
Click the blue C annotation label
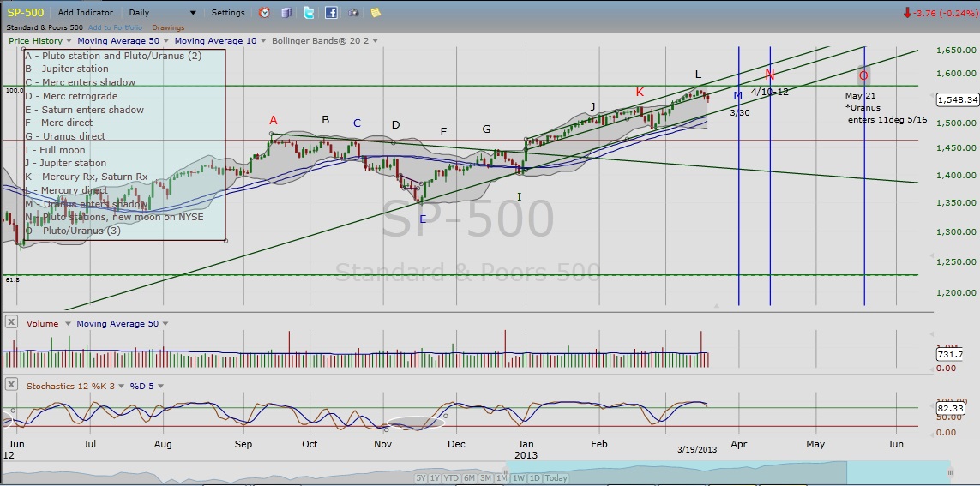click(x=357, y=123)
